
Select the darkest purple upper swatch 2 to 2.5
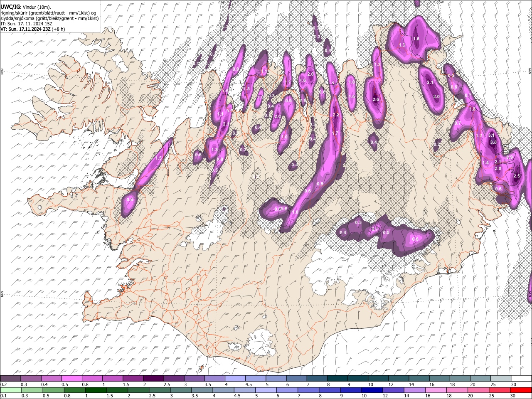[153, 379]
